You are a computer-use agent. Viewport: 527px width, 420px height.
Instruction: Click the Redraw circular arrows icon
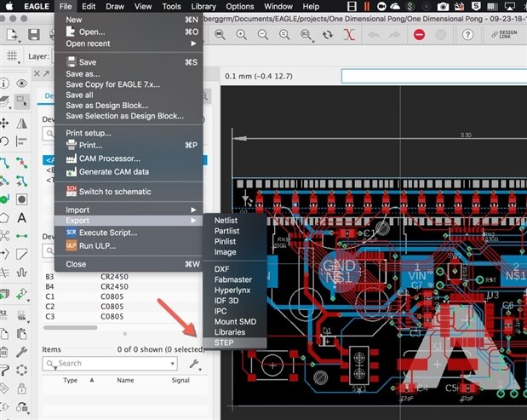[x=328, y=34]
